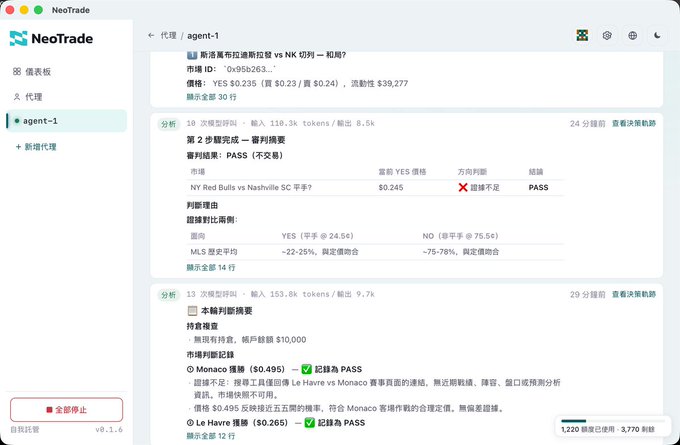Click the 分析 tag on the 10-call entry

tap(169, 124)
